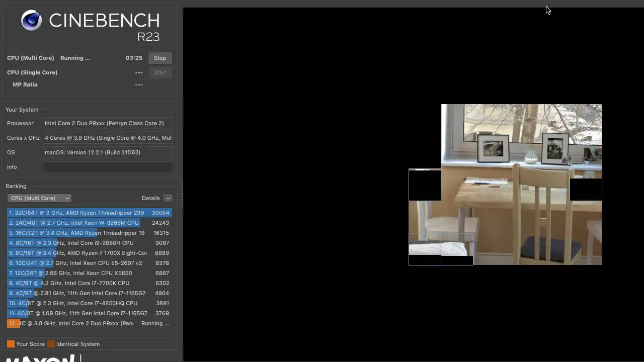Click the greyed-out Single Core Start button

click(x=160, y=72)
